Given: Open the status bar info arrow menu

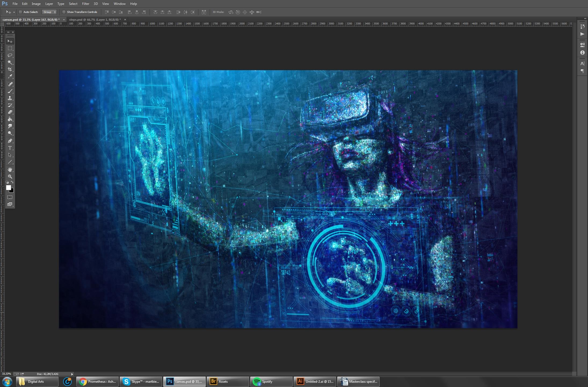Looking at the screenshot, I should click(x=72, y=374).
